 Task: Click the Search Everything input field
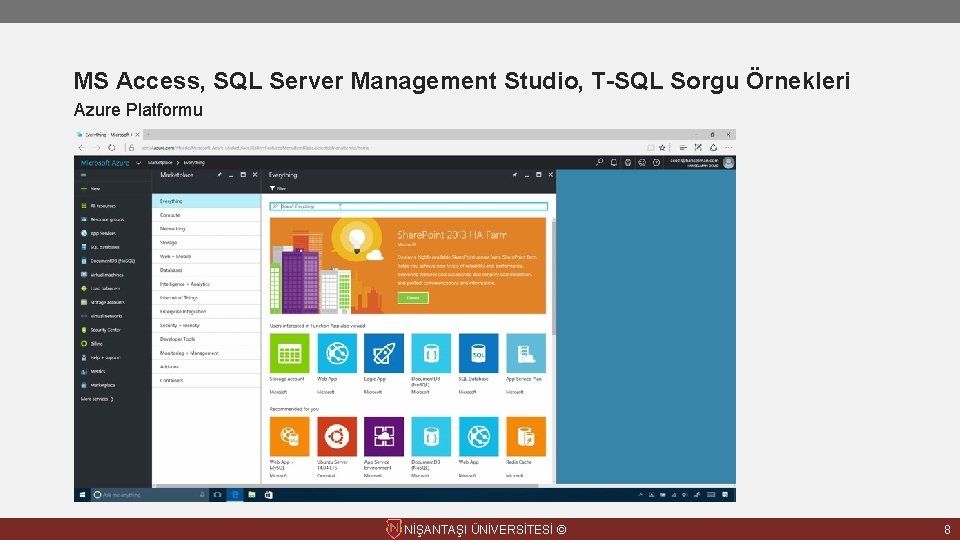pos(408,206)
